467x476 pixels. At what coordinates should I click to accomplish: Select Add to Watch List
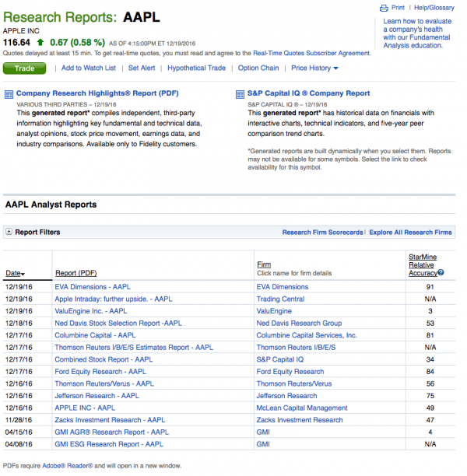click(88, 68)
